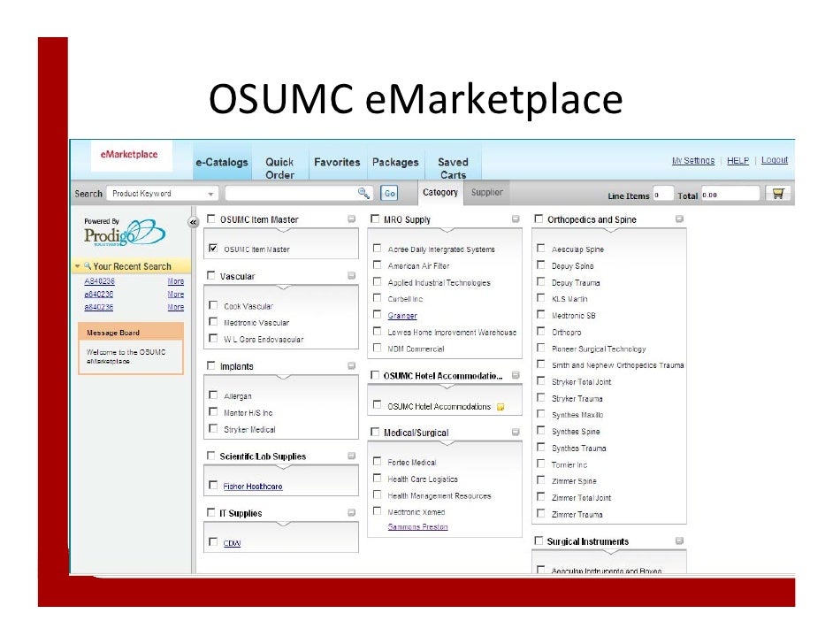Minimize the OSUMC Item Master panel icon
Viewport: 833px width, 644px height.
pos(351,218)
